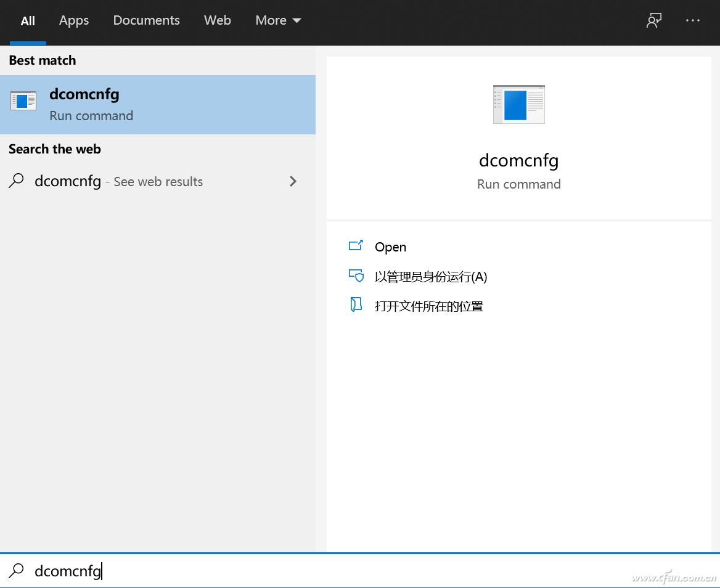Click the dcomcnfg application icon in Best match
Image resolution: width=720 pixels, height=588 pixels.
(x=23, y=100)
